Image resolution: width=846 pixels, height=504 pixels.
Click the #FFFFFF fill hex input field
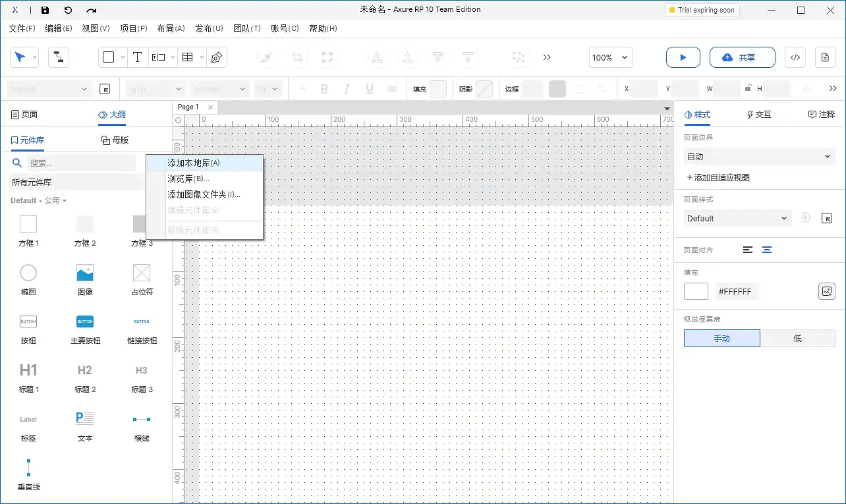[737, 291]
